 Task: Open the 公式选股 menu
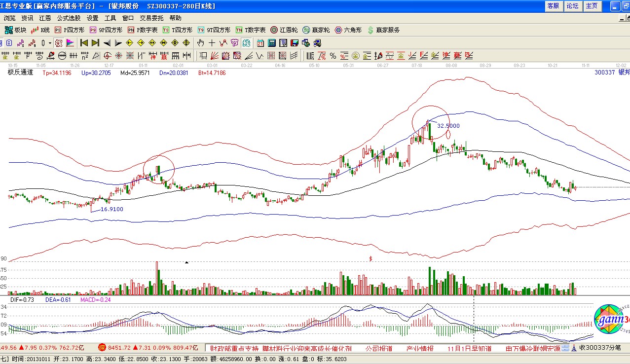tap(69, 18)
